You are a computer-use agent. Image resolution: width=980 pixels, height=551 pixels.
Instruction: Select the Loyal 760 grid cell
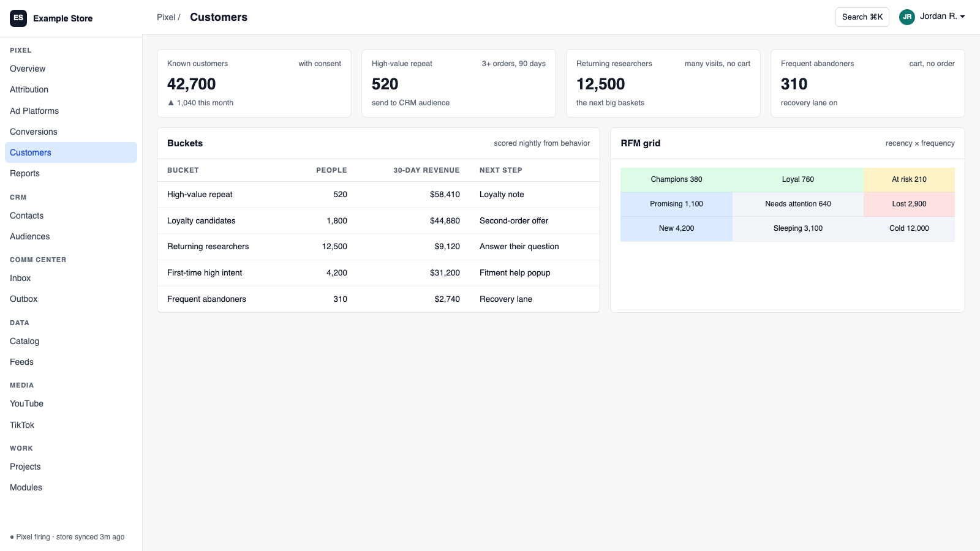(x=798, y=179)
